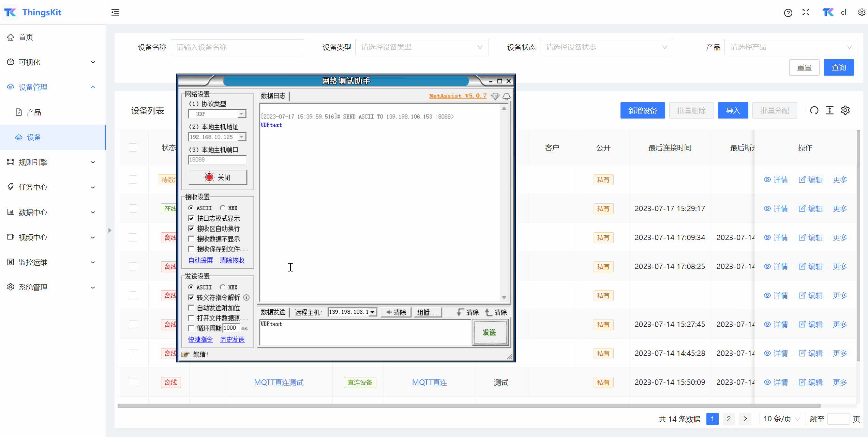Switch to 数据日志 tab
868x437 pixels.
[x=273, y=96]
